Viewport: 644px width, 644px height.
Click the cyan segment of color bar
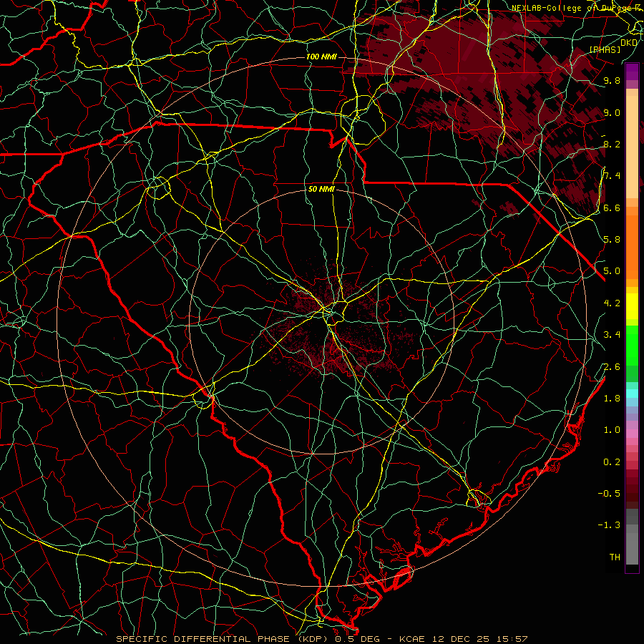pos(632,394)
